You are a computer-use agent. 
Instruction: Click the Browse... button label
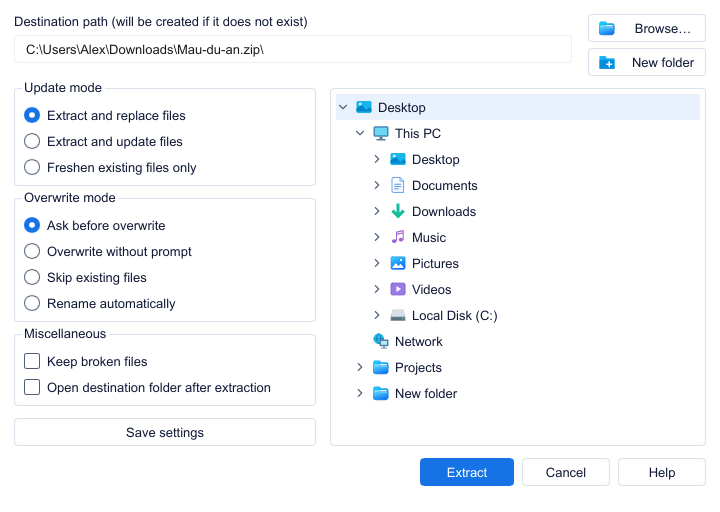point(663,28)
